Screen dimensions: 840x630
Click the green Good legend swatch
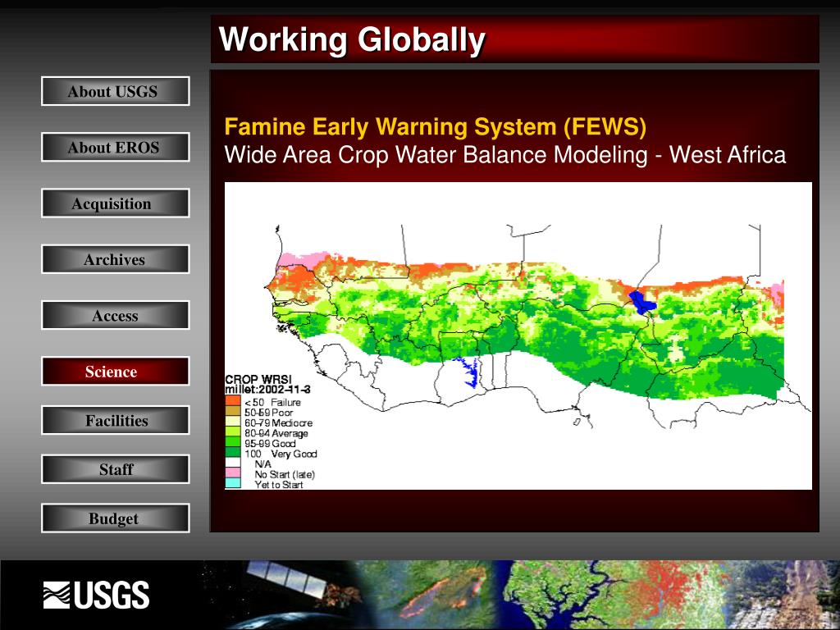pos(233,442)
